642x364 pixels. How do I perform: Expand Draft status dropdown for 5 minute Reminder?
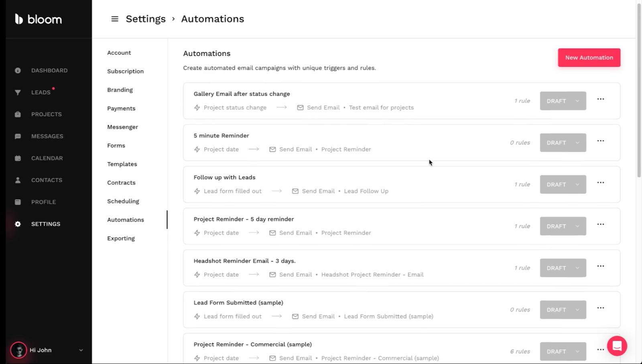coord(577,143)
